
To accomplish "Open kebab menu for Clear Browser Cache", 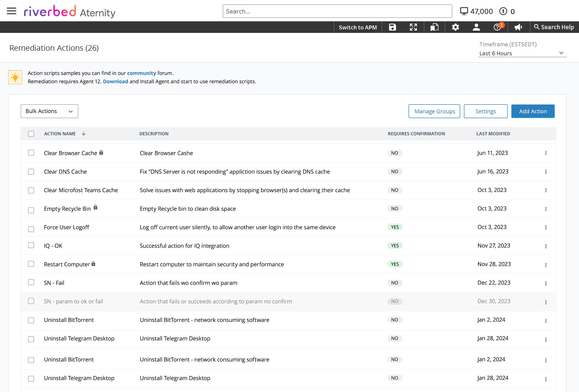I will 546,153.
